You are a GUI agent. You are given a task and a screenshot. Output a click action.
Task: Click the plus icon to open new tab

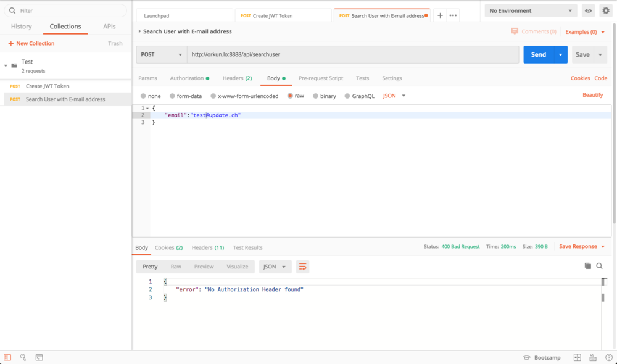440,15
